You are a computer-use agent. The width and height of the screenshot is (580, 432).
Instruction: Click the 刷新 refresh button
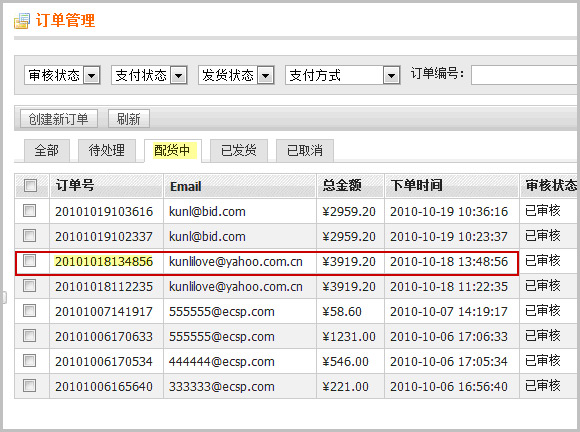129,119
